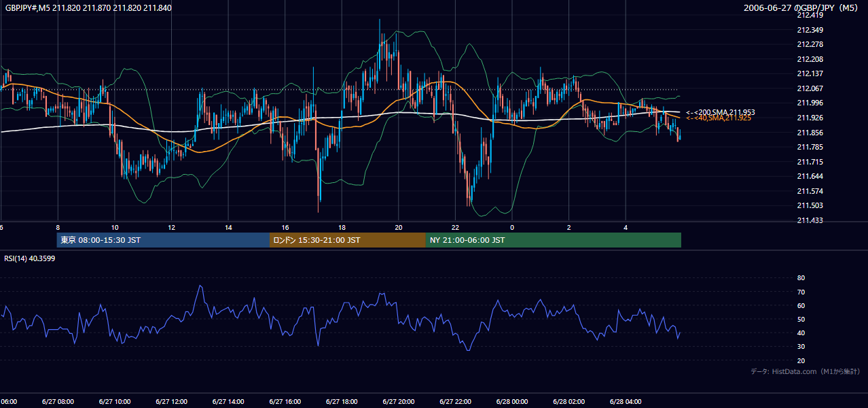Click price axis label 212.137
The height and width of the screenshot is (408, 868).
(810, 73)
